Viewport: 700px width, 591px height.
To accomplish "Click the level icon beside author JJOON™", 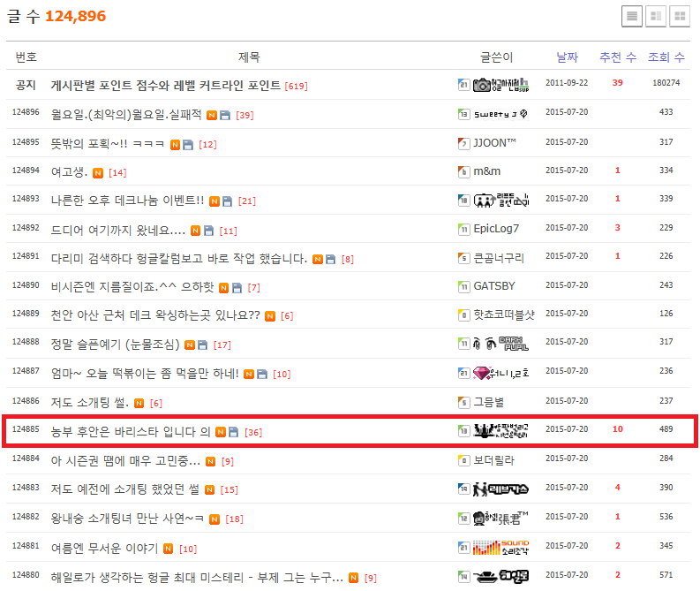I will (x=463, y=143).
